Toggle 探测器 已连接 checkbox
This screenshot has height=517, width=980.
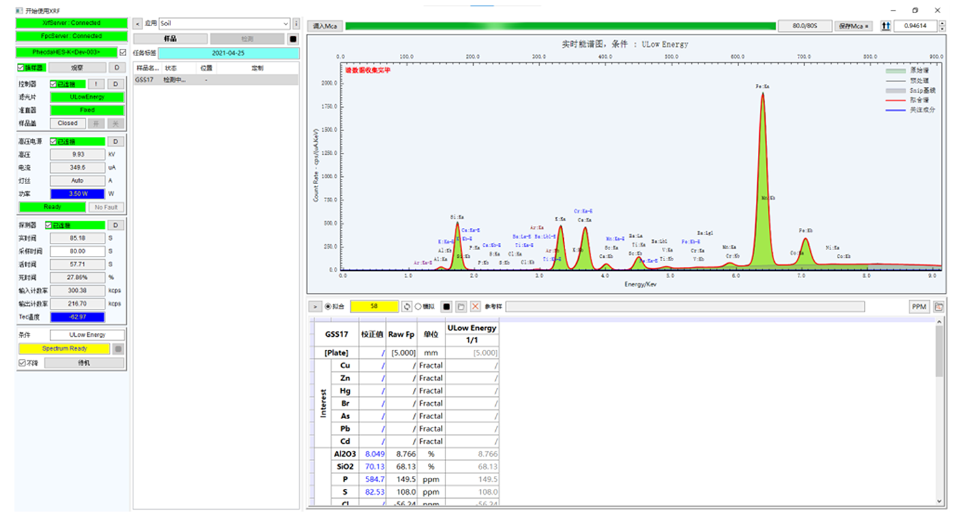click(48, 225)
